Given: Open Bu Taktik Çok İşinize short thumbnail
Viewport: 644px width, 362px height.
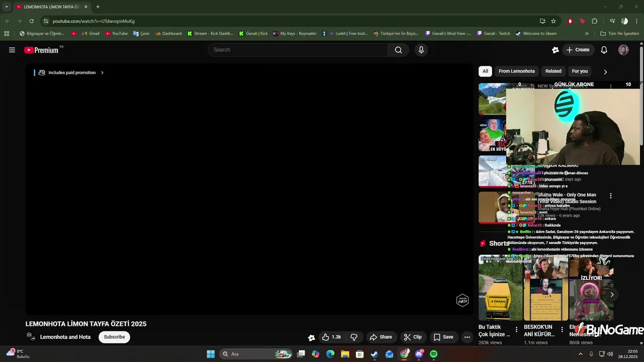Looking at the screenshot, I should click(501, 288).
